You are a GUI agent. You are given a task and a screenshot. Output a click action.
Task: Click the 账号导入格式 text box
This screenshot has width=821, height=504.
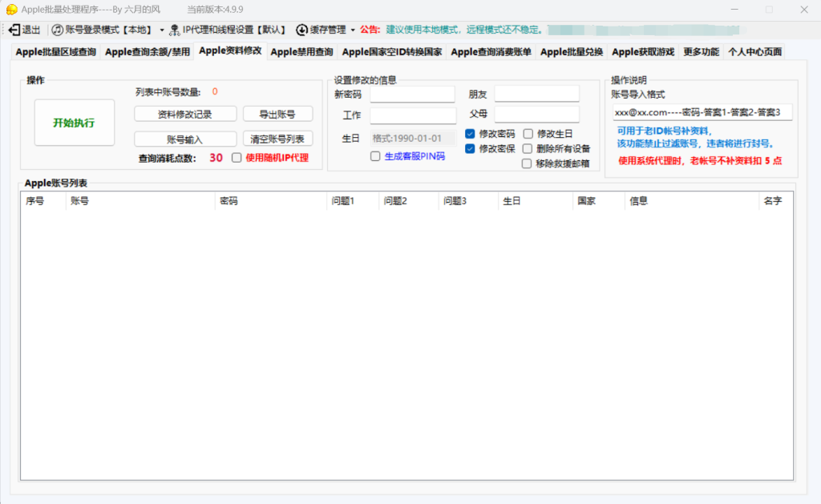click(x=702, y=112)
